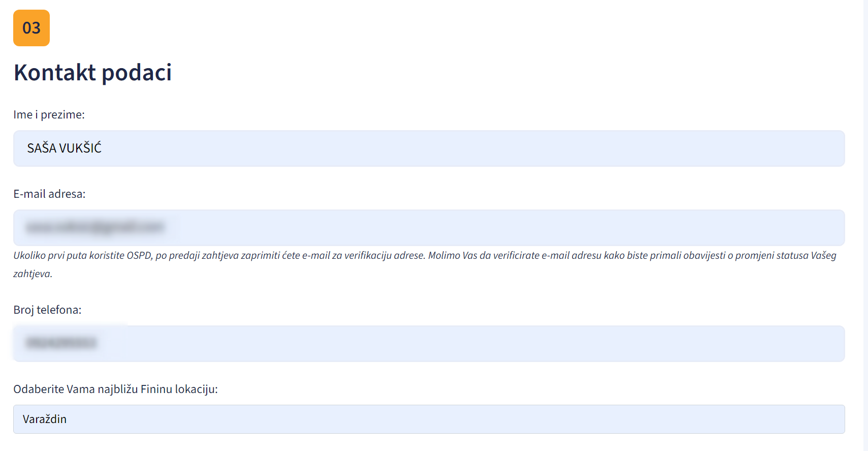
Task: Focus the name field containing SAŠA VUKŠIĆ
Action: pyautogui.click(x=429, y=148)
